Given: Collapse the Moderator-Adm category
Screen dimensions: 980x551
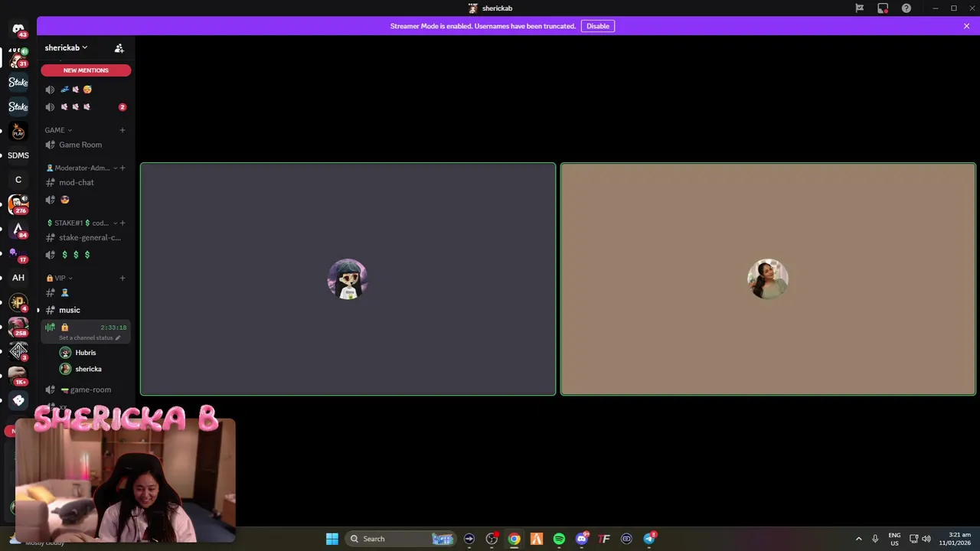Looking at the screenshot, I should 82,168.
